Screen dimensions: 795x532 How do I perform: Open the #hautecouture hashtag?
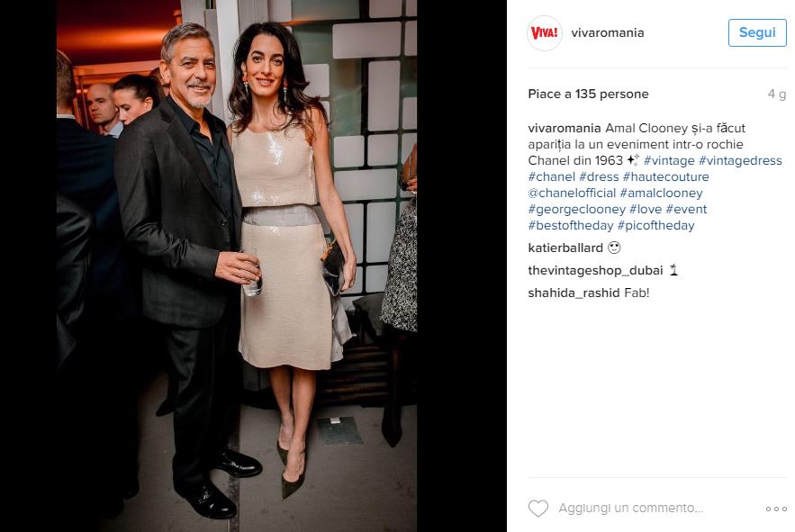point(665,177)
